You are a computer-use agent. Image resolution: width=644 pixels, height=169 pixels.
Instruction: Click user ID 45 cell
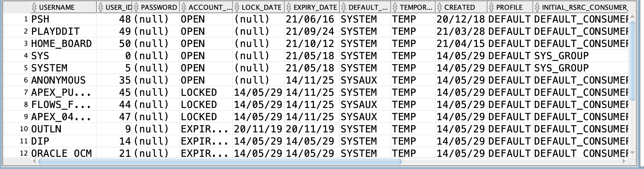pos(114,92)
